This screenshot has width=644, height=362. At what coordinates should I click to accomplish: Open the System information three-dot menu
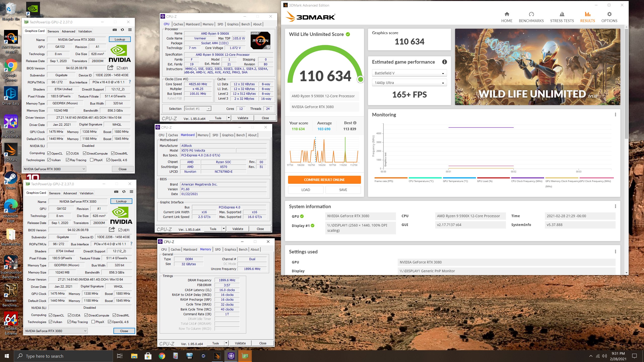[616, 206]
